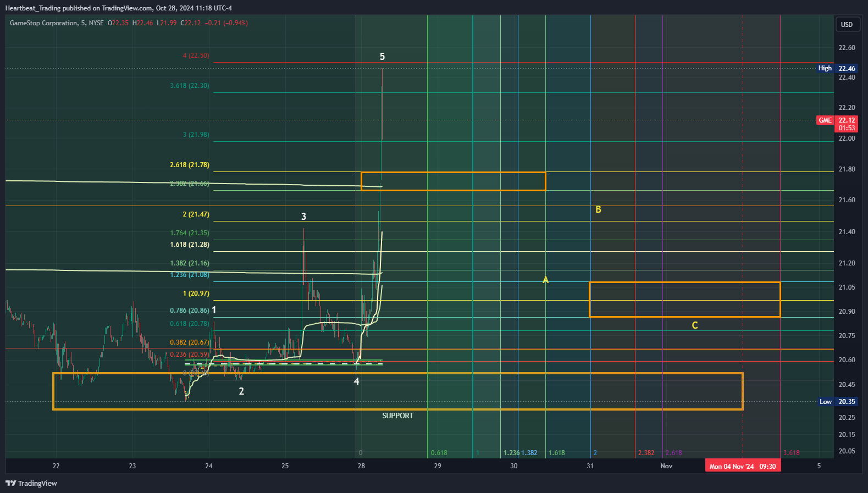Select the '1.618 (21.28)' Fibonacci level label
Viewport: 868px width, 493px height.
tap(190, 245)
